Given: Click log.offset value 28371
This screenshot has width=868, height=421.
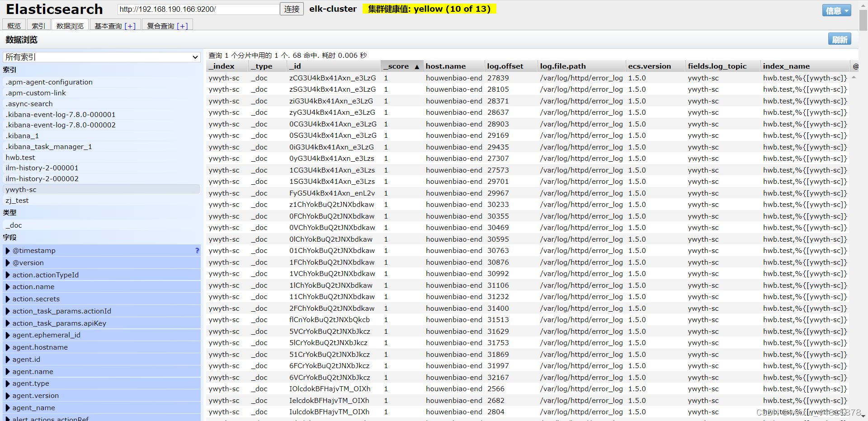Looking at the screenshot, I should (x=498, y=101).
